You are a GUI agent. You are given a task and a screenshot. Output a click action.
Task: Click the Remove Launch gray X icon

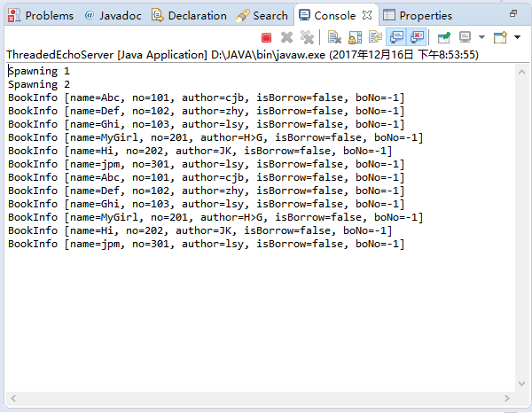point(286,37)
